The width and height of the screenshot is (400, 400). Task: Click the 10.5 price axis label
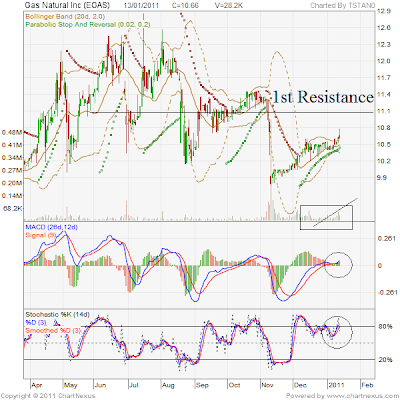click(x=384, y=144)
